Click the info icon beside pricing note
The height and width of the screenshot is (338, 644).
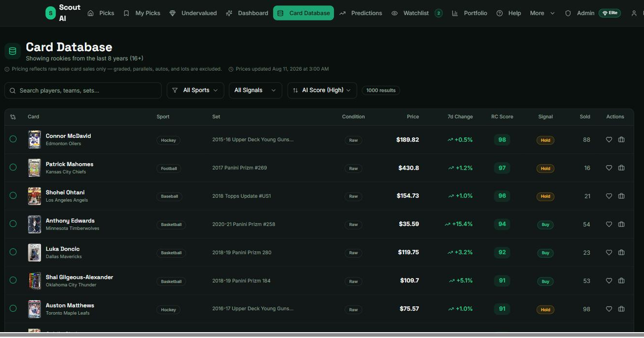[7, 69]
